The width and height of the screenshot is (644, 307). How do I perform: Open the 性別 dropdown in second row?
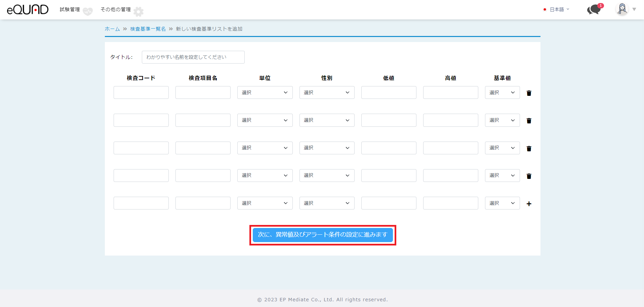coord(326,120)
